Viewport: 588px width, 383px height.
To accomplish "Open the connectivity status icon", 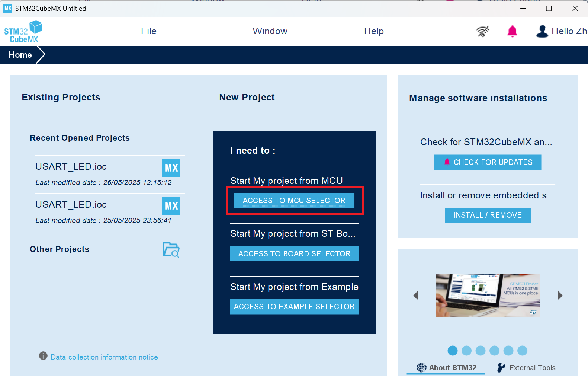I will (483, 31).
